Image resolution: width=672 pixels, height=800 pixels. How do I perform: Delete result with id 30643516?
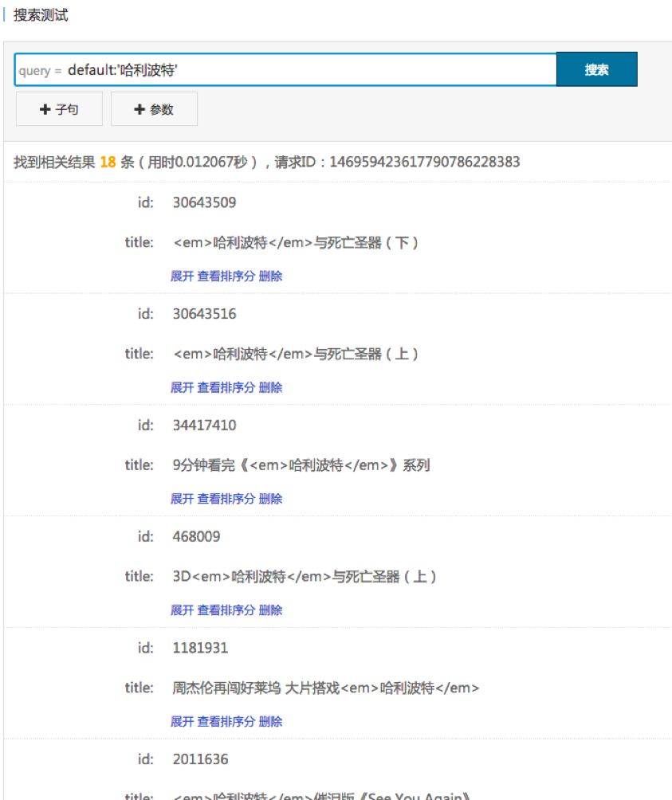point(270,388)
